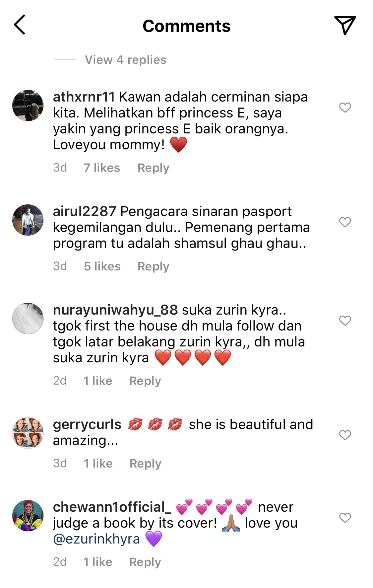
Task: Open the direct message share icon
Action: tap(345, 25)
